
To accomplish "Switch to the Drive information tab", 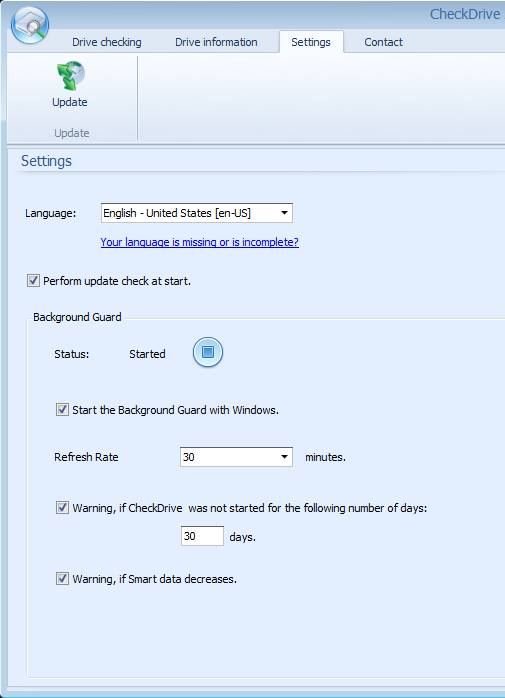I will [216, 42].
